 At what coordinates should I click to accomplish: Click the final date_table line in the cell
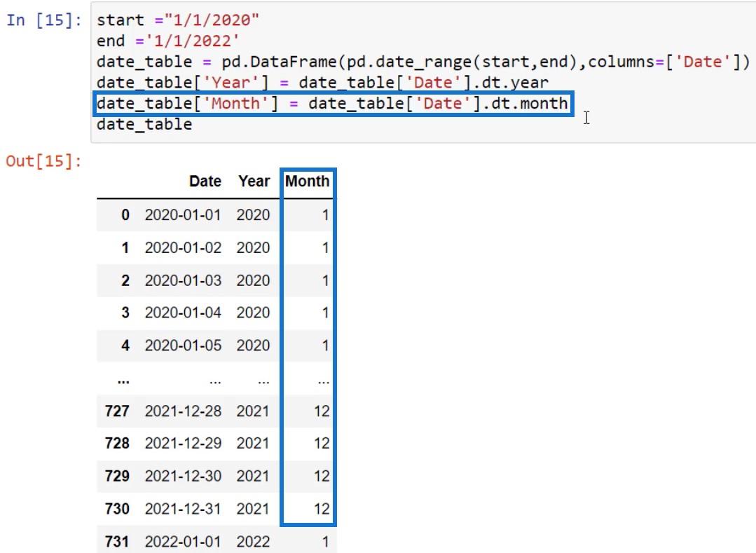click(144, 124)
